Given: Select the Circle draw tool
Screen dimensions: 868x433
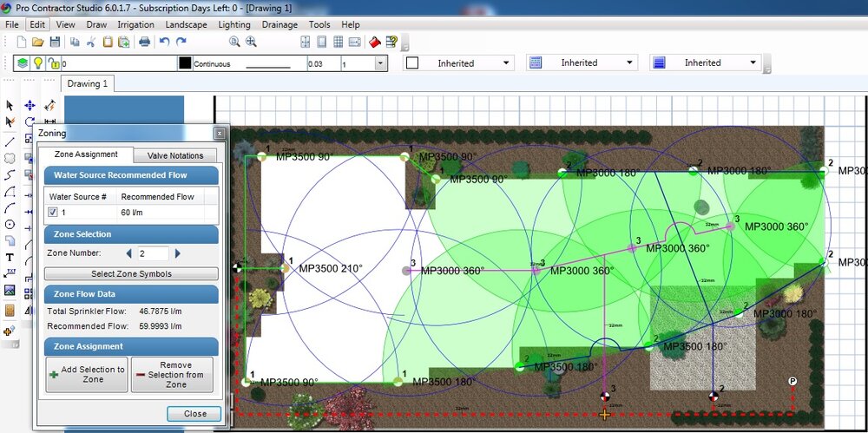Looking at the screenshot, I should (10, 224).
